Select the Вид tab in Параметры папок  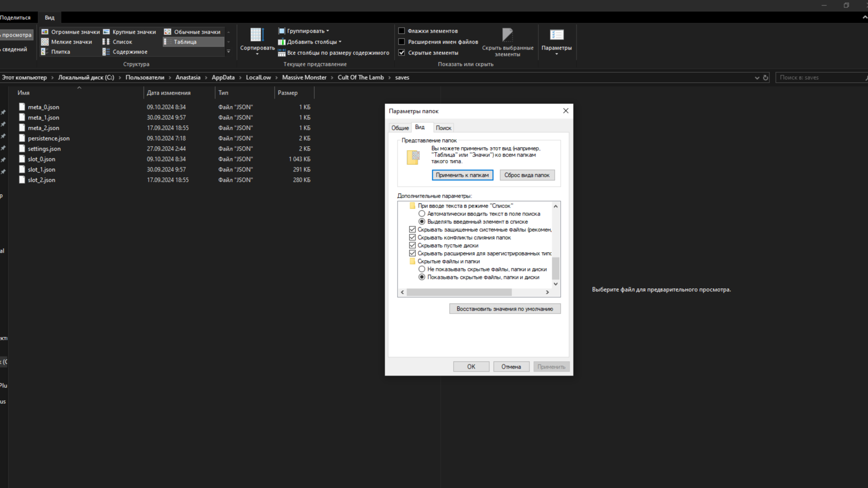click(x=420, y=127)
